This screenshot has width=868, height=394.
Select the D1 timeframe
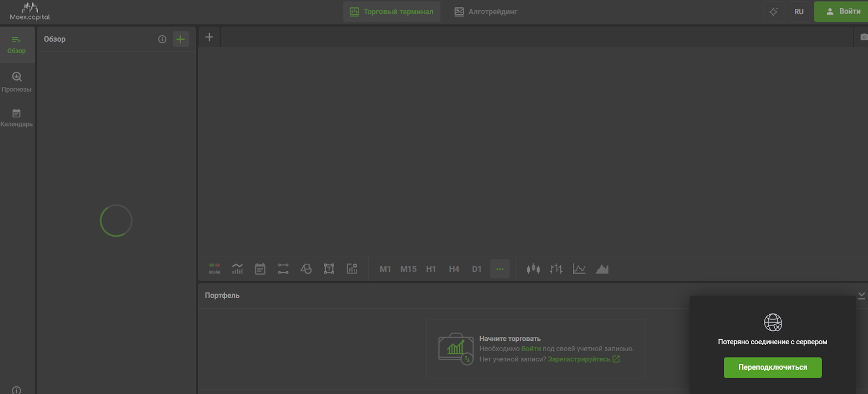tap(477, 269)
